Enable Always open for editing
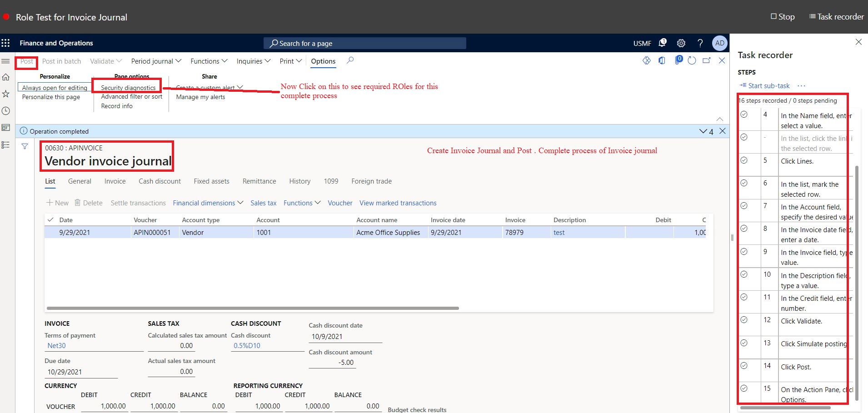The width and height of the screenshot is (868, 413). click(x=54, y=87)
